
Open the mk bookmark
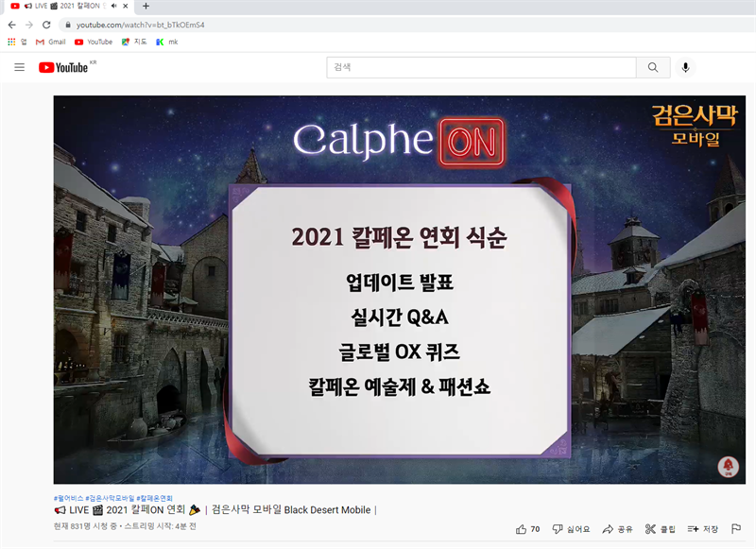click(x=167, y=42)
